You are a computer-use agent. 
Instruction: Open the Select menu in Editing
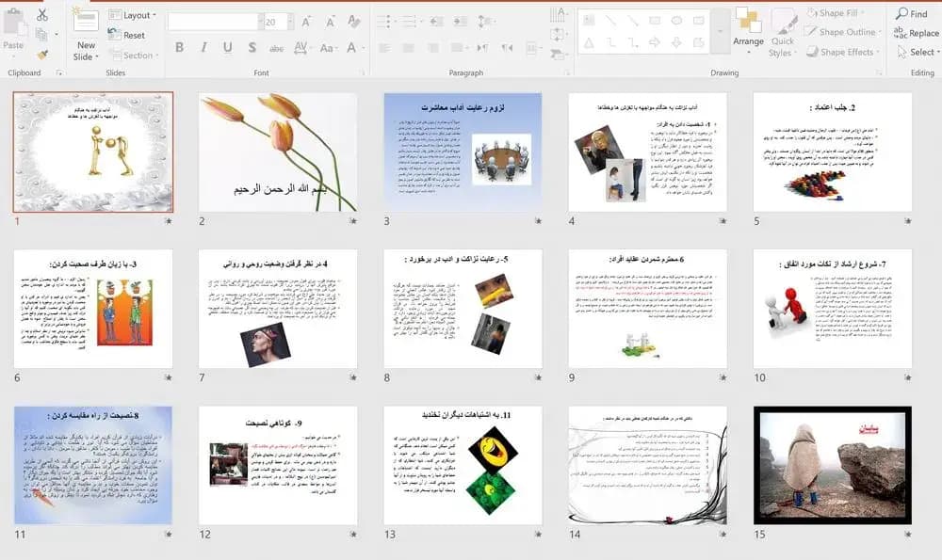pos(918,52)
